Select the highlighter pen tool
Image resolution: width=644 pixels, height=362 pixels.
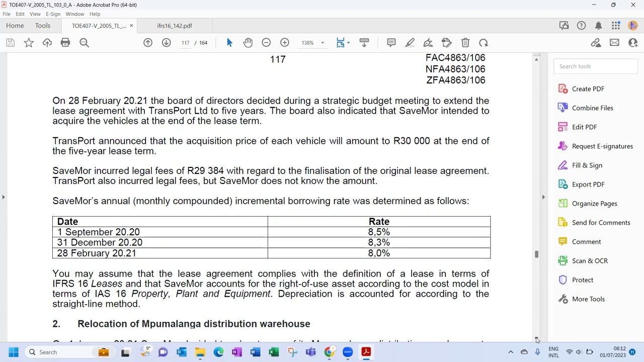[x=410, y=43]
